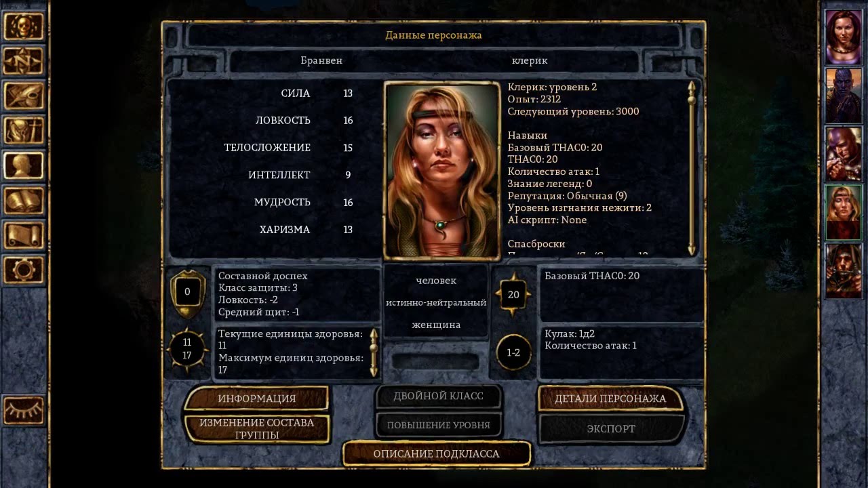
Task: Click Средний щит: -1 line
Action: [x=259, y=312]
